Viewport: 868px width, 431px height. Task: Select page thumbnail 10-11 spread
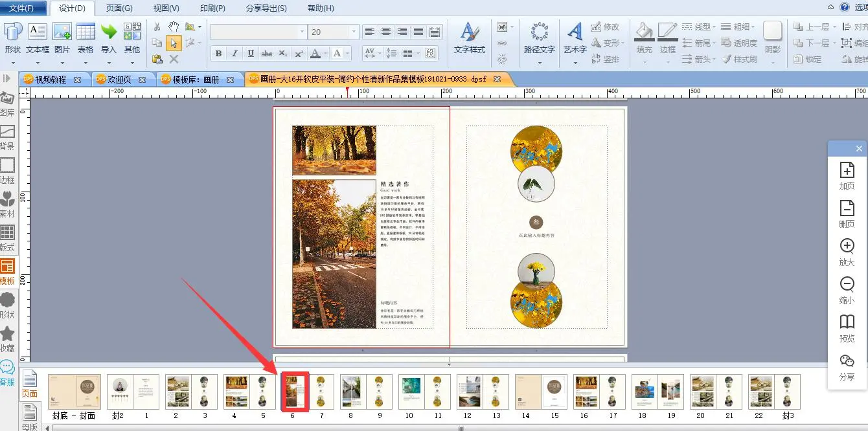pyautogui.click(x=424, y=392)
